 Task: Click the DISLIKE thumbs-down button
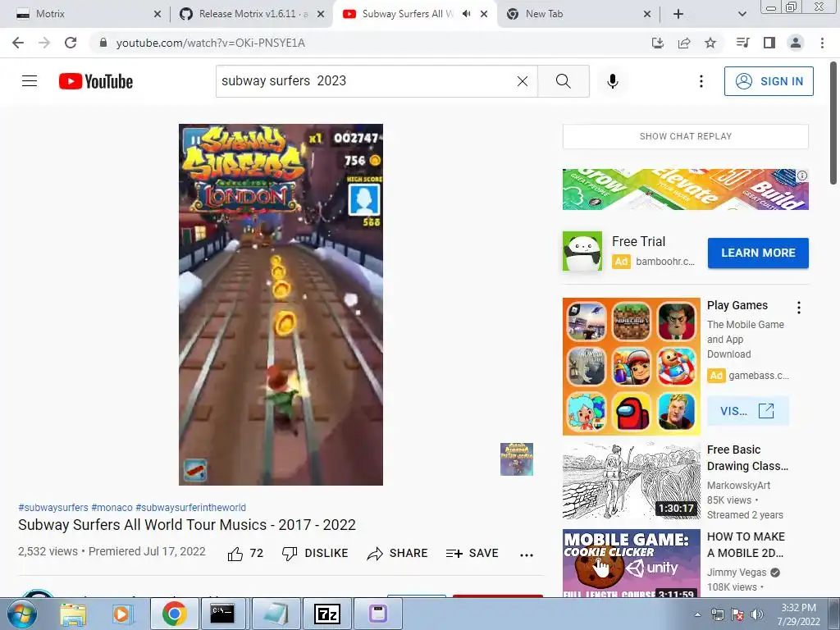click(x=315, y=554)
